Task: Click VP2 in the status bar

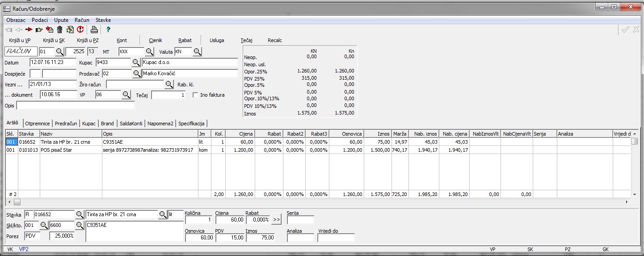Action: coord(24,249)
